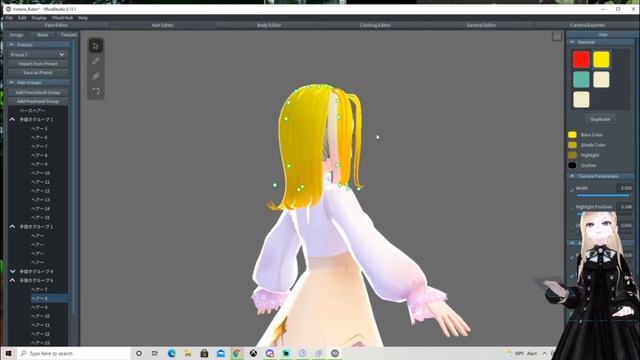640x360 pixels.
Task: Pick the Brush tool for drawing hair
Action: pos(96,61)
